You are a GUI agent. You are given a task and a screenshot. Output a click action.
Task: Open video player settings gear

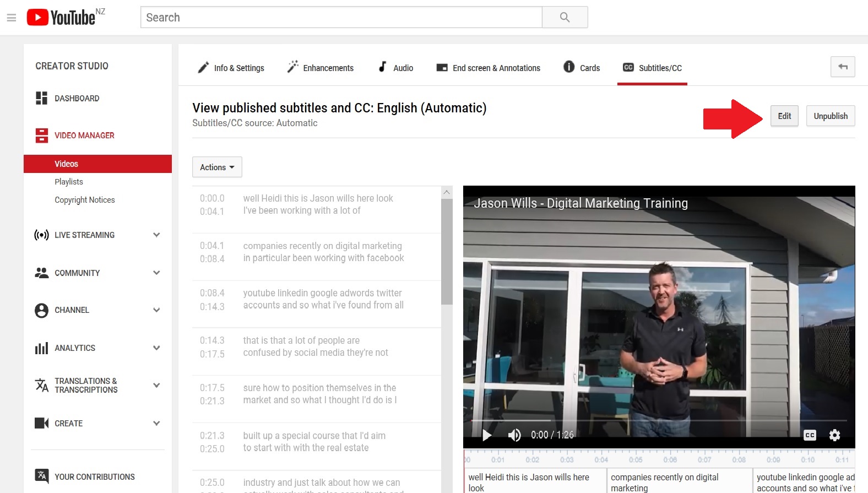[x=835, y=435]
